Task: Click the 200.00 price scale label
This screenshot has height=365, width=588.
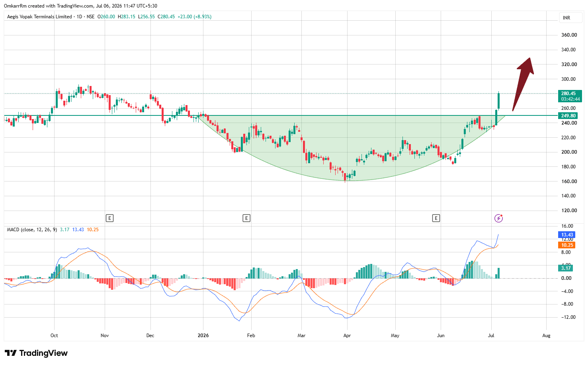Action: pyautogui.click(x=569, y=152)
